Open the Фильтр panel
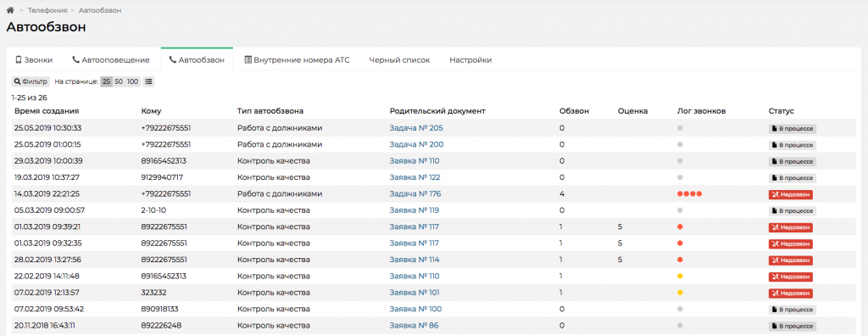 pyautogui.click(x=31, y=81)
